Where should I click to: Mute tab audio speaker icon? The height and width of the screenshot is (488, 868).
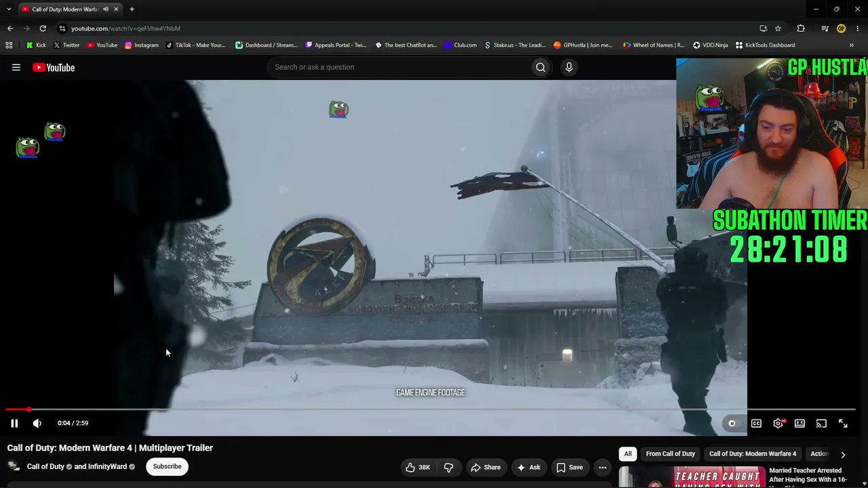pyautogui.click(x=106, y=9)
